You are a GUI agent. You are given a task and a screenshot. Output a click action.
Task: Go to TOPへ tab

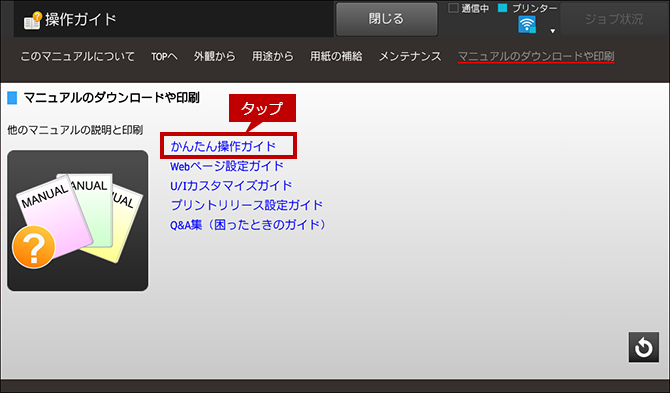click(165, 56)
